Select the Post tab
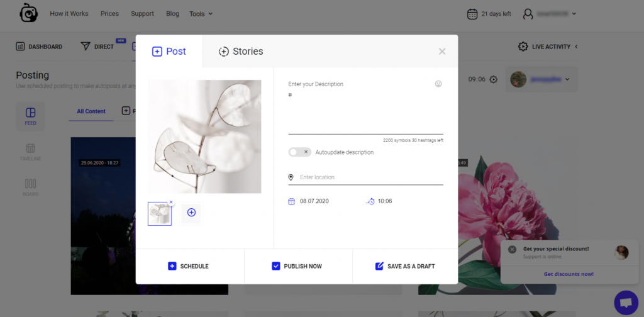 pyautogui.click(x=169, y=52)
